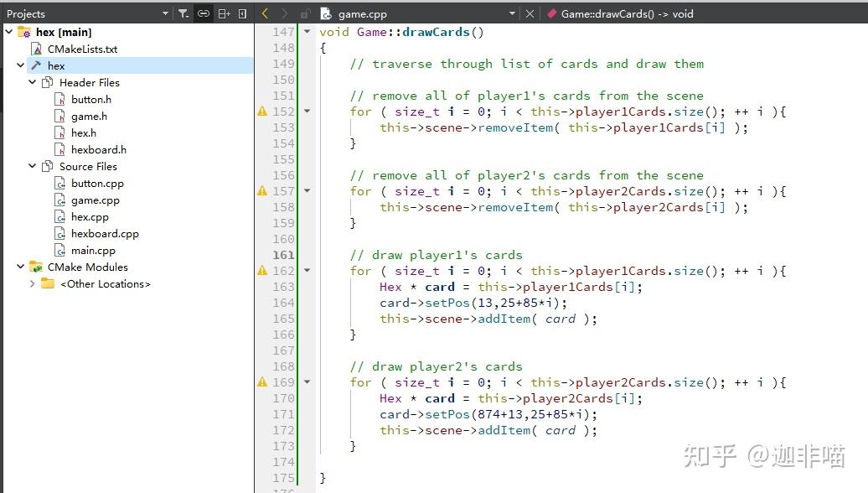Select the hex [main] project node

coord(64,32)
